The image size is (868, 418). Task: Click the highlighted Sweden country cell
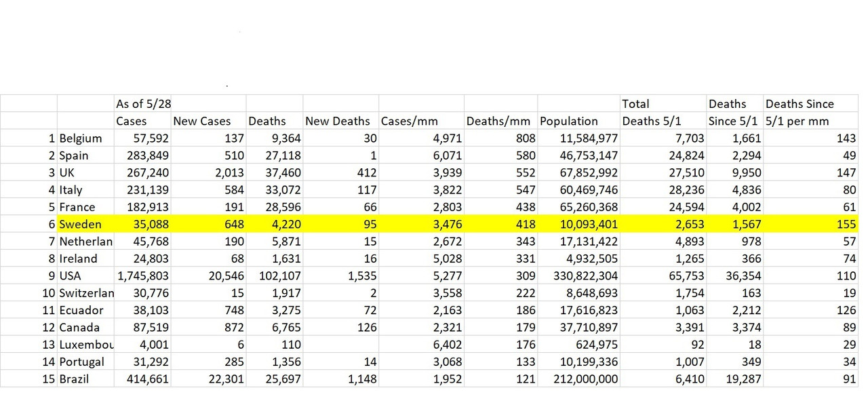[85, 224]
